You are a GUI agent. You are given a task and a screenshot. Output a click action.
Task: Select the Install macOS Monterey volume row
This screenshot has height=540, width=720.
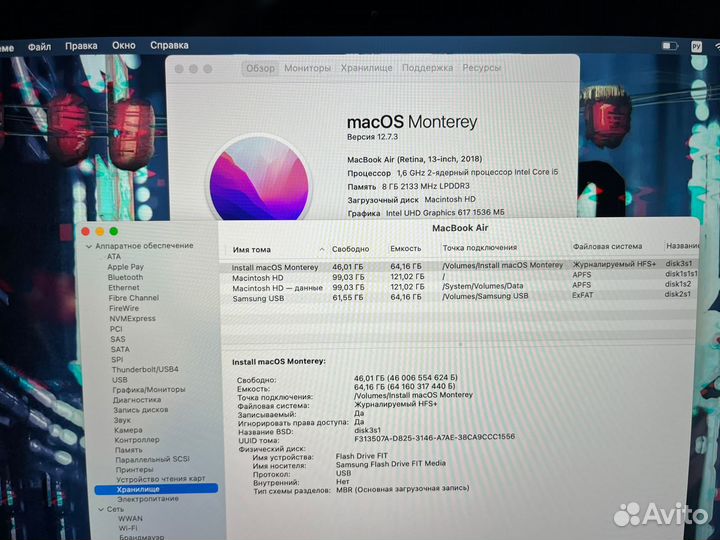(x=459, y=266)
